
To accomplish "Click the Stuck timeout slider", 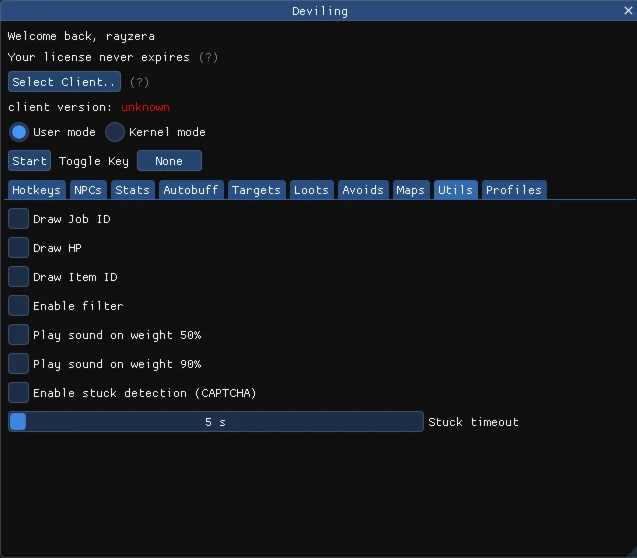I will point(216,422).
